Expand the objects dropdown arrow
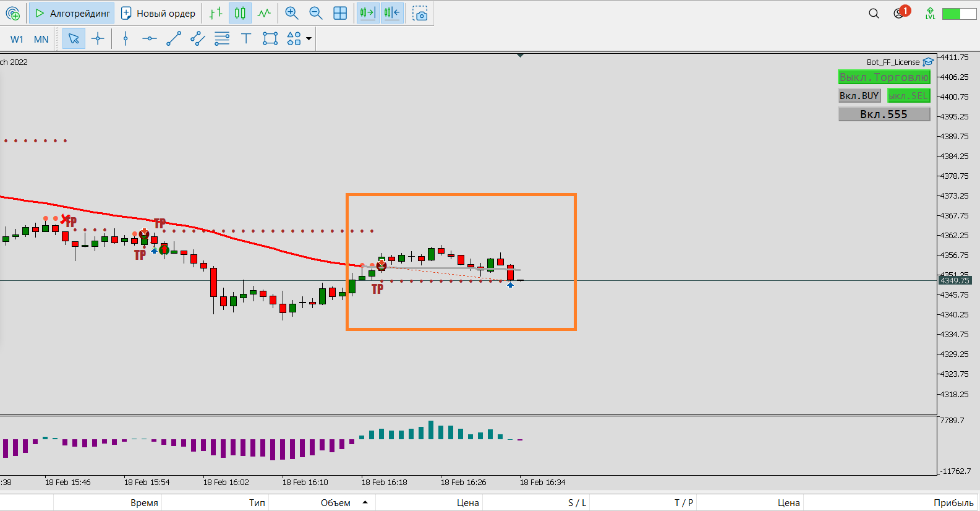 click(309, 39)
